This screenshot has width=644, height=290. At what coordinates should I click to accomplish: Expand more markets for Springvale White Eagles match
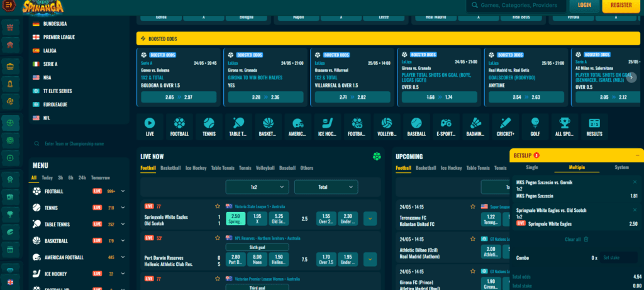point(370,218)
